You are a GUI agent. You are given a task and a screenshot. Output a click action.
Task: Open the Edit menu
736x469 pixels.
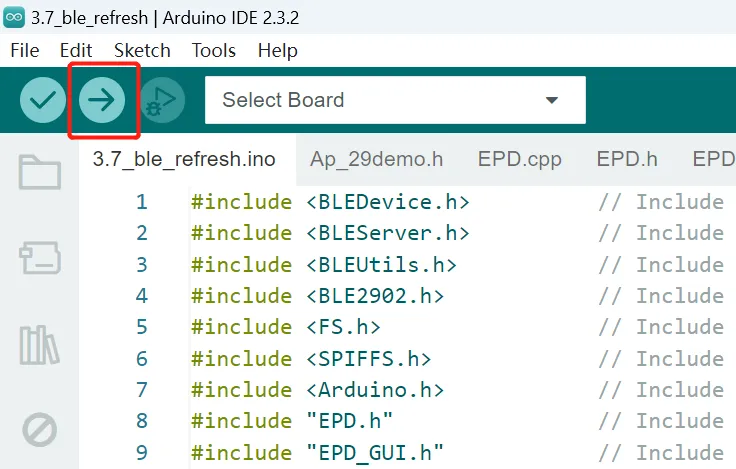76,50
